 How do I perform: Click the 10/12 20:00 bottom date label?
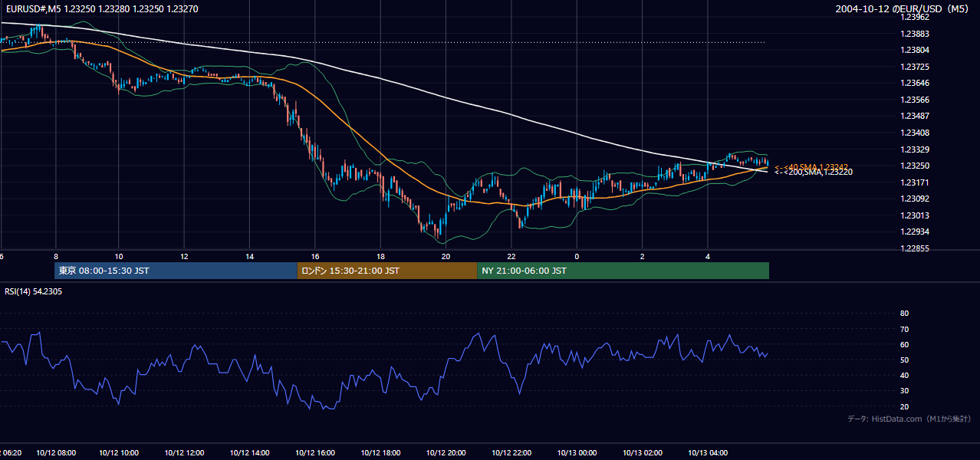coord(446,453)
